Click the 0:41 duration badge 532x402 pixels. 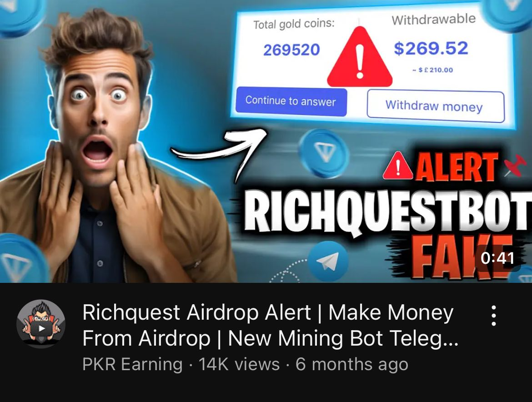497,258
